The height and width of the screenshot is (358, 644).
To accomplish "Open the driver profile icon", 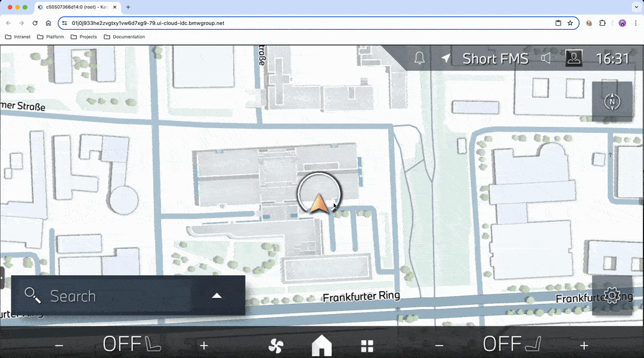I will pyautogui.click(x=574, y=58).
